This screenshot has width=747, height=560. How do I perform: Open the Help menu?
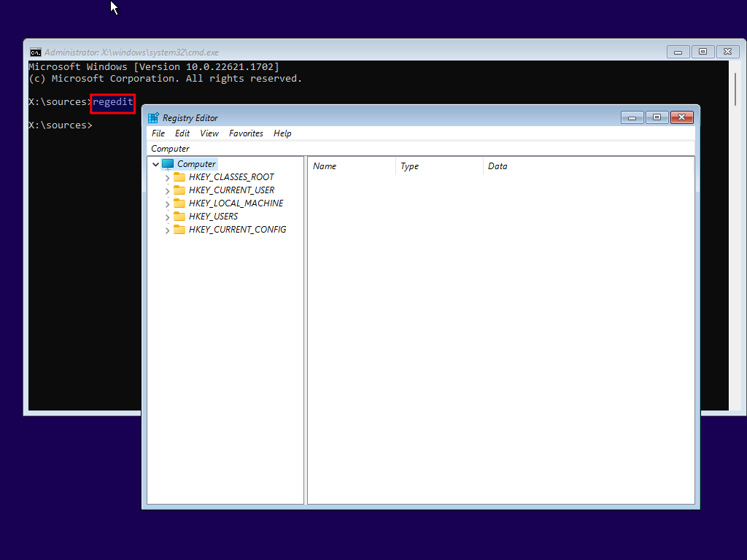coord(282,133)
